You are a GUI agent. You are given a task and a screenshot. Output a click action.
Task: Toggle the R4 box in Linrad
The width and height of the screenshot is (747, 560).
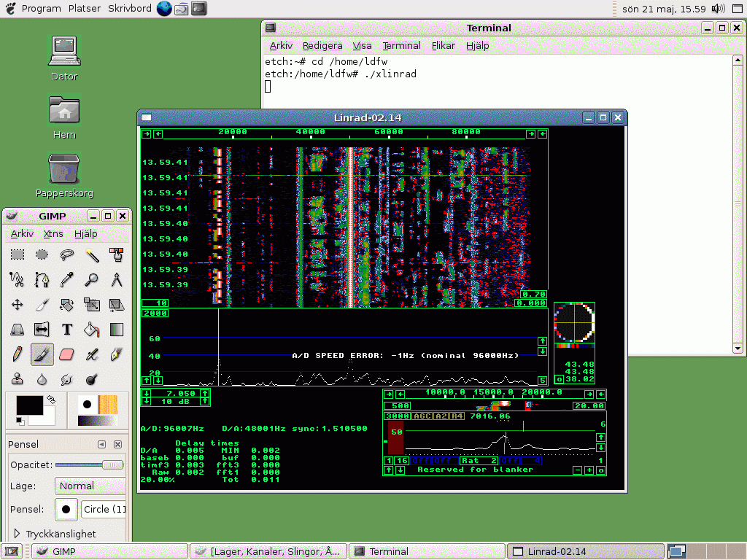[457, 416]
